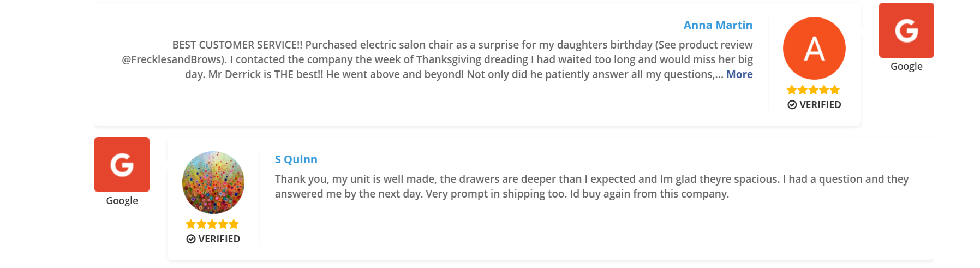Click the verified checkmark icon under S Quinn
This screenshot has height=268, width=980.
tap(191, 239)
